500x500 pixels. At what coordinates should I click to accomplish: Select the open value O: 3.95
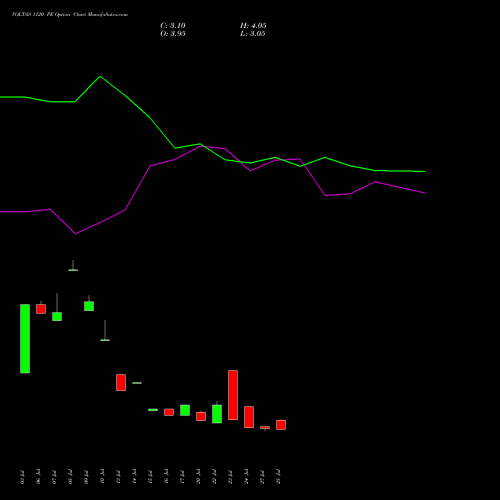tap(173, 34)
